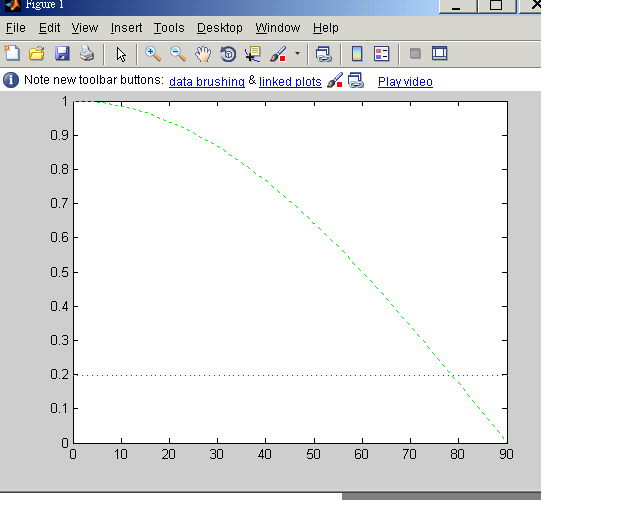Open the Tools menu
640x512 pixels.
(169, 28)
